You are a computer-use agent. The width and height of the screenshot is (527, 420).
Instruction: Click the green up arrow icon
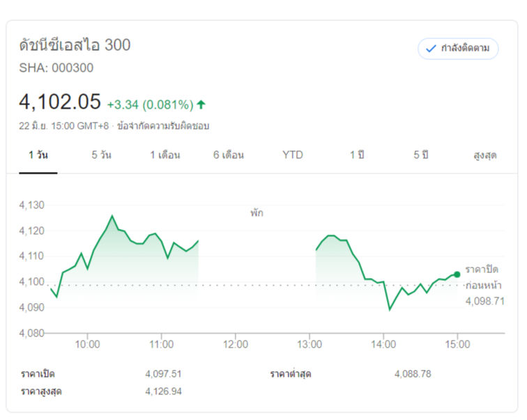coord(201,104)
